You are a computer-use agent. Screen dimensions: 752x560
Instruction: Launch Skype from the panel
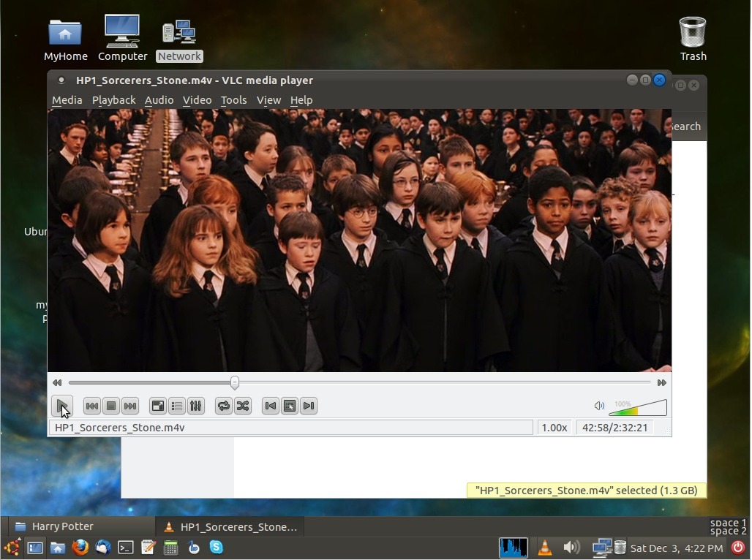pos(217,547)
